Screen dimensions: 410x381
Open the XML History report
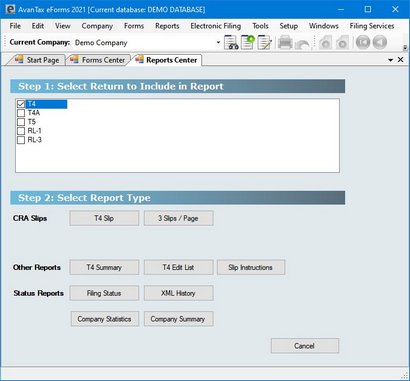pos(178,293)
